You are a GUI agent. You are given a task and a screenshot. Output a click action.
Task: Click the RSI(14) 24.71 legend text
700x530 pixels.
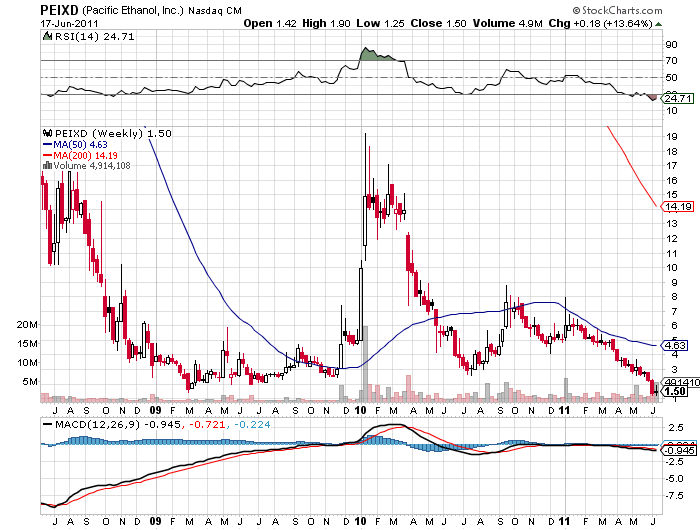[94, 37]
